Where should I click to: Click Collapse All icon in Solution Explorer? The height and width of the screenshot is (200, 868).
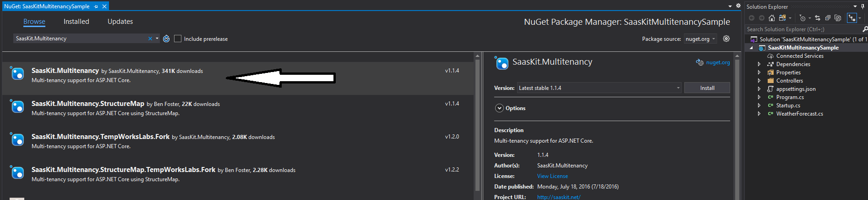(x=828, y=18)
